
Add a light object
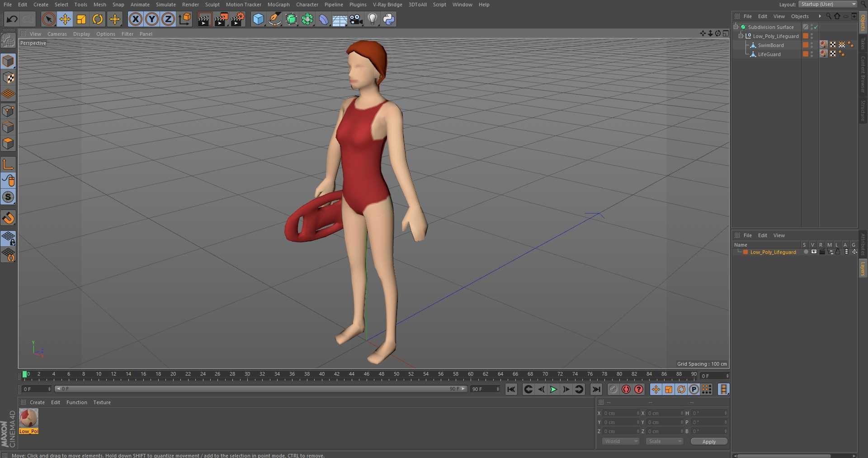coord(373,19)
